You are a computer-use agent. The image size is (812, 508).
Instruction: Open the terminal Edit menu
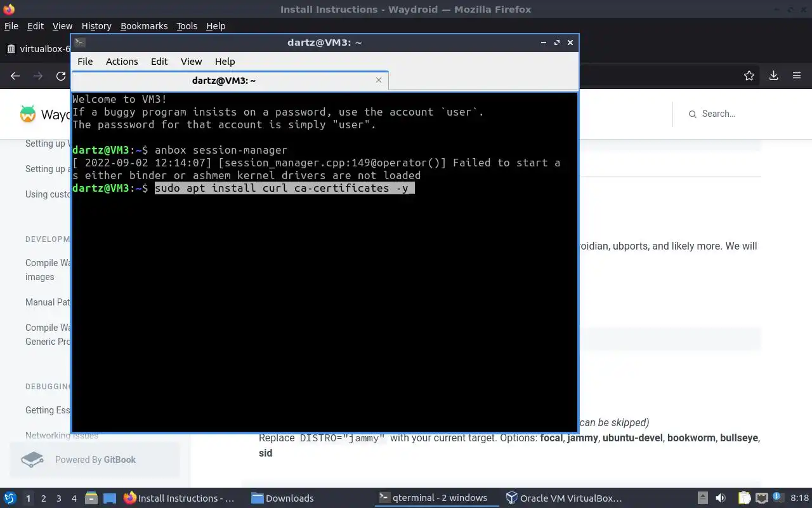click(x=159, y=62)
